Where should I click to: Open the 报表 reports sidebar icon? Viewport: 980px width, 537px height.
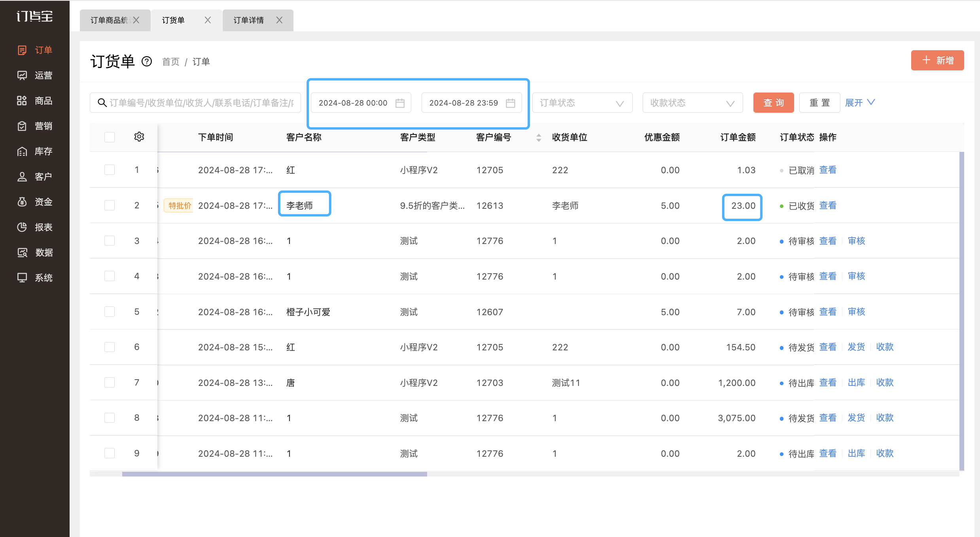(x=22, y=227)
